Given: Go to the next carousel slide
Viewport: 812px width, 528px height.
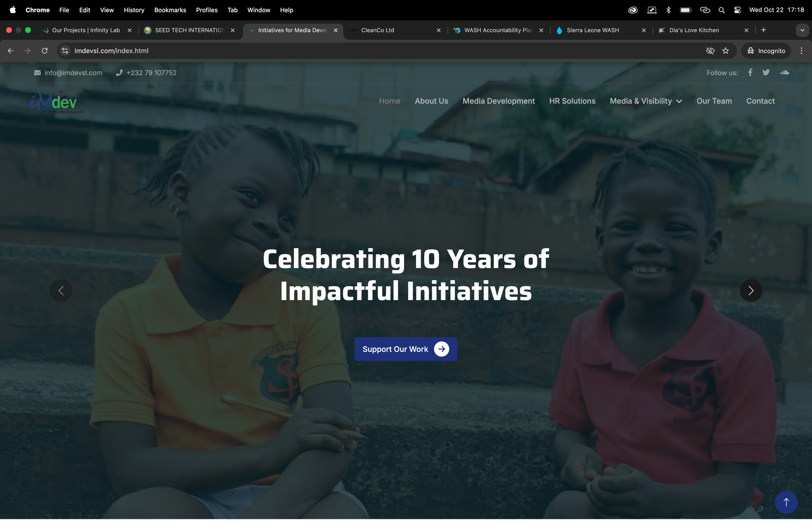Looking at the screenshot, I should pyautogui.click(x=751, y=290).
